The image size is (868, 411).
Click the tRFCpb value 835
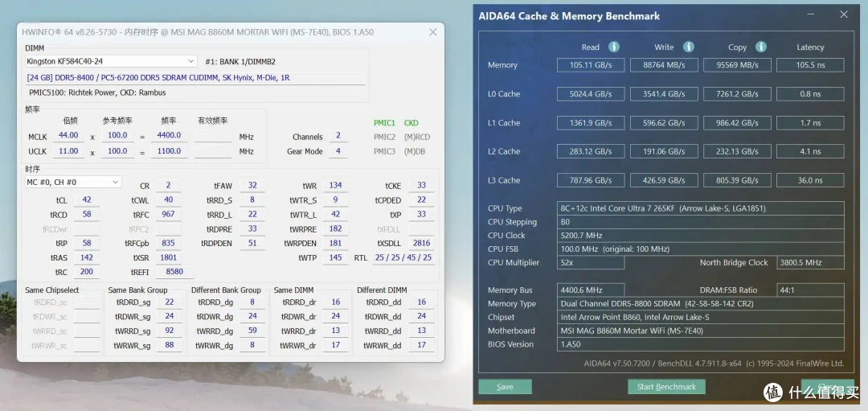168,243
